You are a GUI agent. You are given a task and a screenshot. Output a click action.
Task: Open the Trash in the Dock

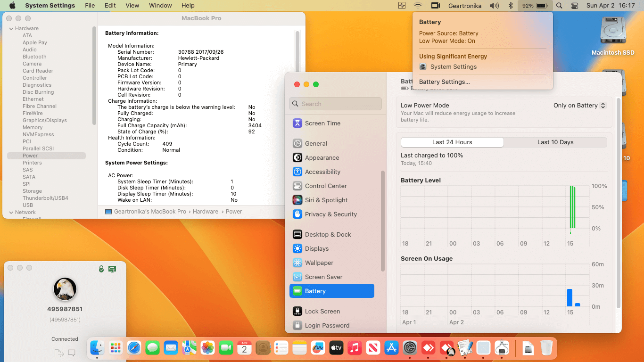(546, 348)
